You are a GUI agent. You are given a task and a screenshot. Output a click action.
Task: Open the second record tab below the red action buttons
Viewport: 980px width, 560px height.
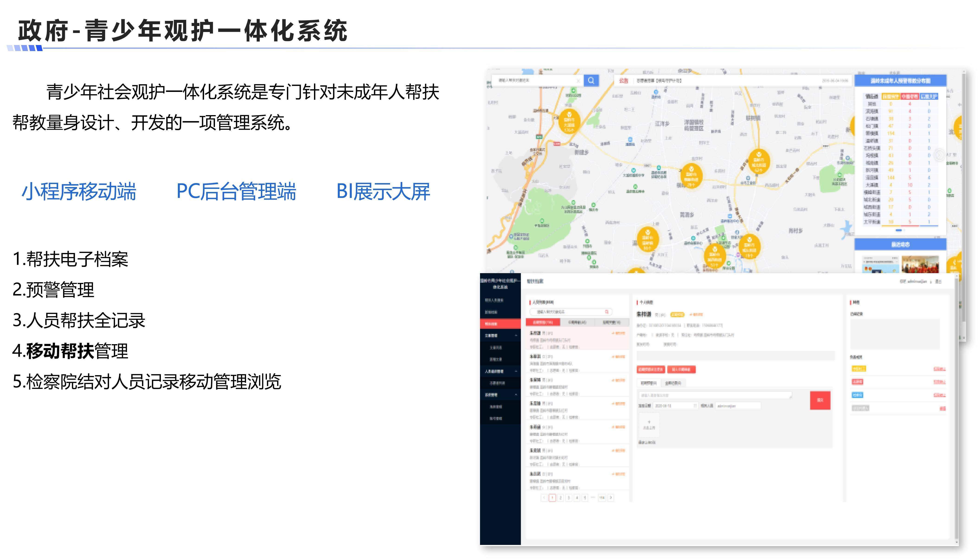673,383
